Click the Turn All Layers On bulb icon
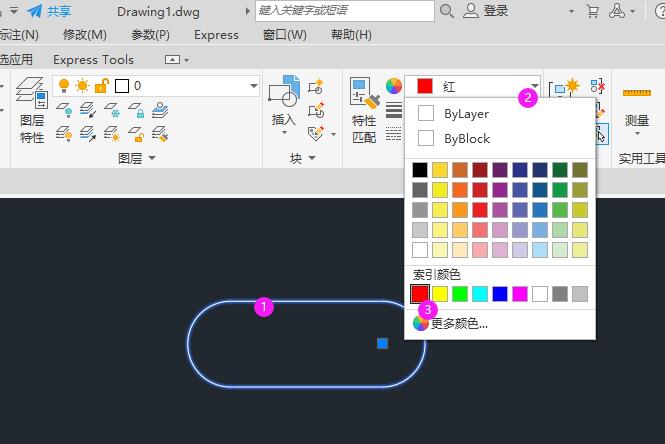Image resolution: width=665 pixels, height=444 pixels. [64, 134]
